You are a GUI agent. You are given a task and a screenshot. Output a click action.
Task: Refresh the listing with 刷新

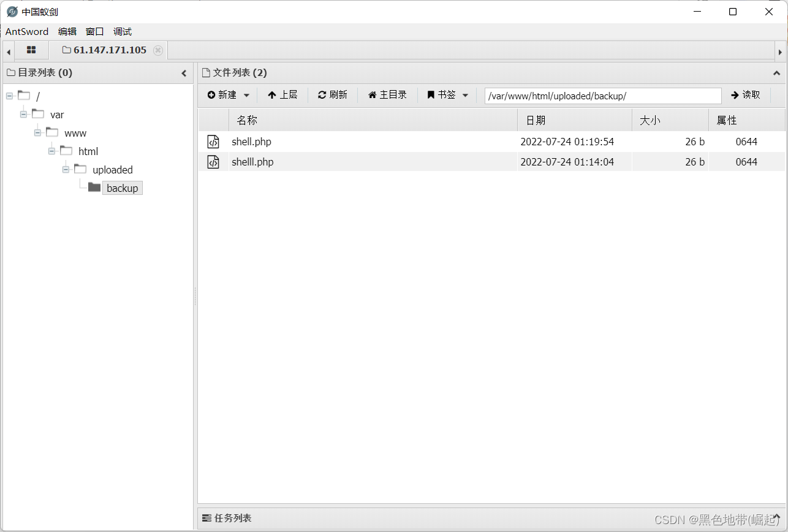332,95
